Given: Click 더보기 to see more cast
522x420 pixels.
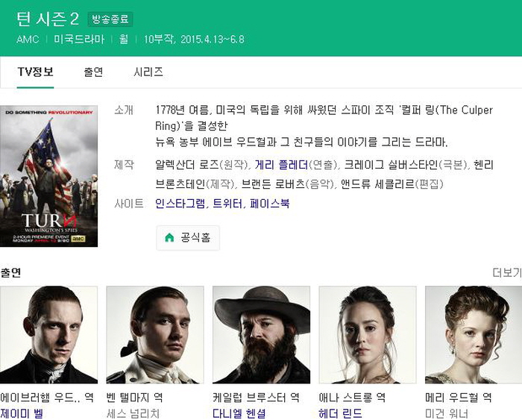Looking at the screenshot, I should pos(506,272).
